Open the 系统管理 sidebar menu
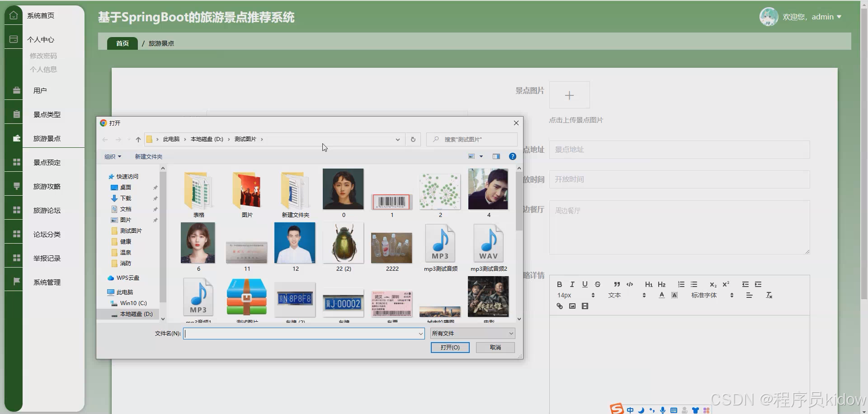The width and height of the screenshot is (868, 414). click(x=47, y=282)
